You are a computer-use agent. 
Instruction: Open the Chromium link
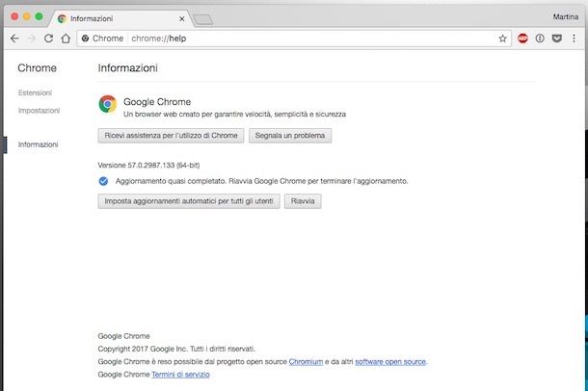[306, 362]
